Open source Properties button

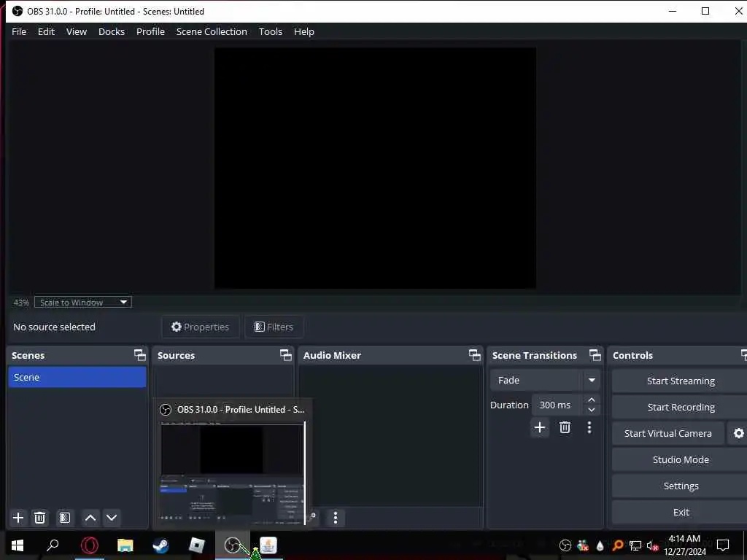click(200, 327)
